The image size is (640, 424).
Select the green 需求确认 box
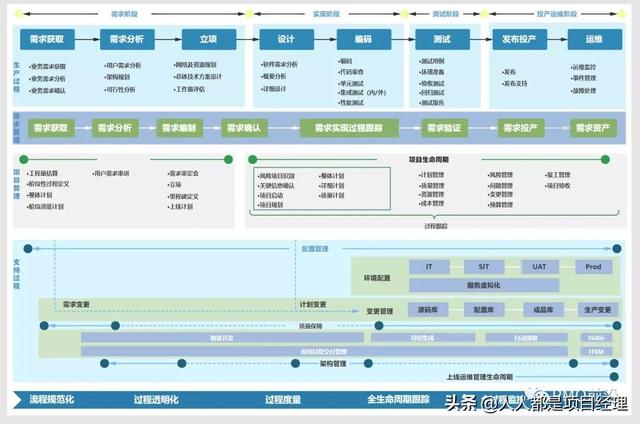[244, 128]
